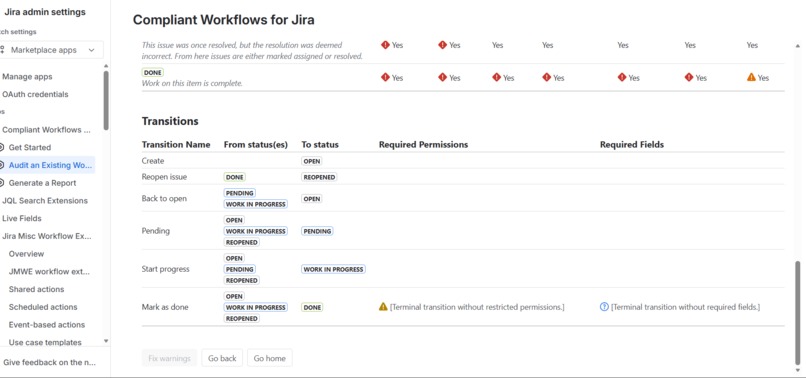Click first red error icon in resolved-description row
806x378 pixels.
(386, 45)
